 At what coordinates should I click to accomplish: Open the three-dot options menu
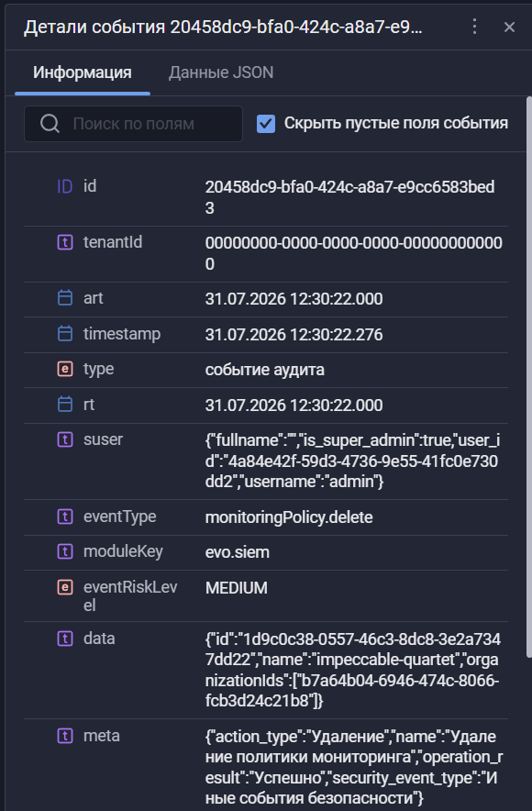[x=474, y=27]
